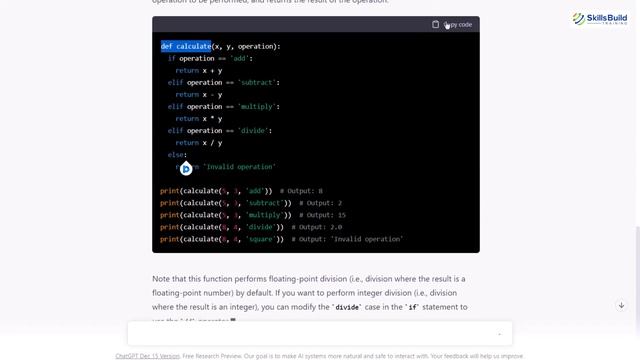This screenshot has height=360, width=640.
Task: Click the line "if operation == 'add':"
Action: 210,58
